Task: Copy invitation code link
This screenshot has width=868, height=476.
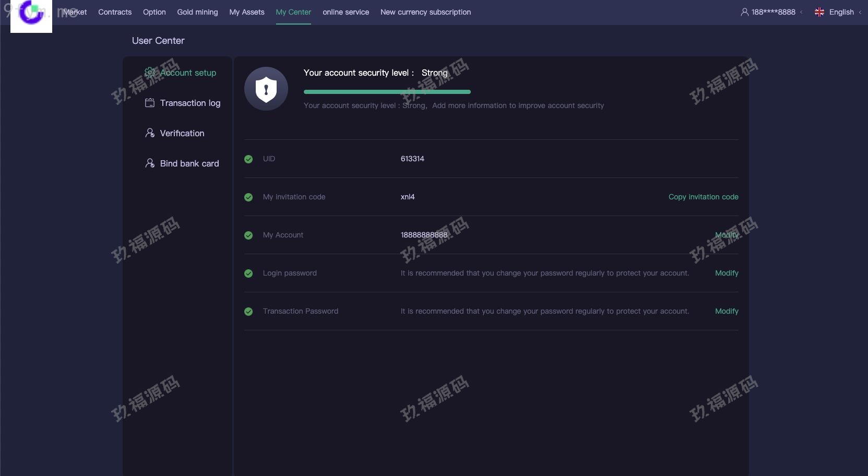Action: click(703, 197)
